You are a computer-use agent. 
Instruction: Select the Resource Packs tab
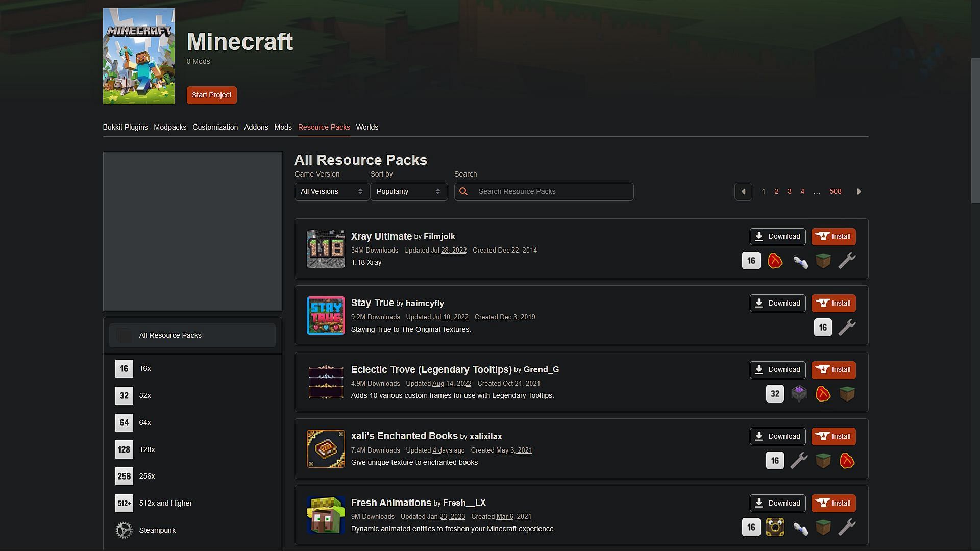324,127
